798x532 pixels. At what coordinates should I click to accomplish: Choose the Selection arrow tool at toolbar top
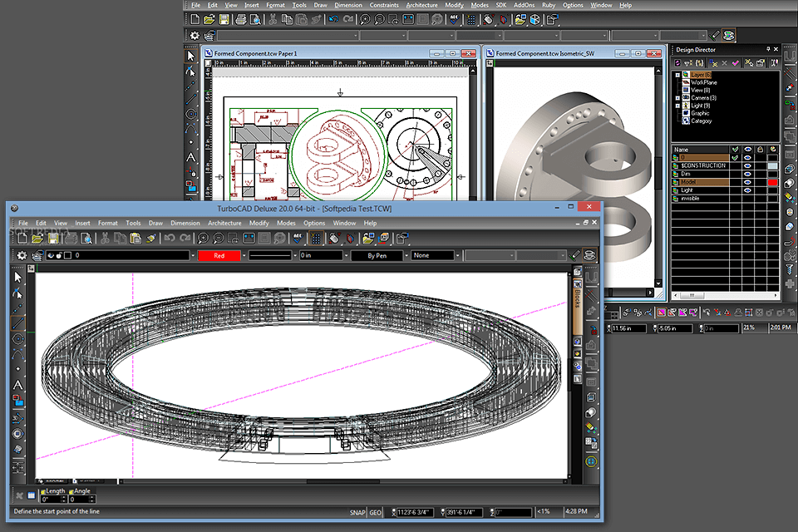(17, 278)
